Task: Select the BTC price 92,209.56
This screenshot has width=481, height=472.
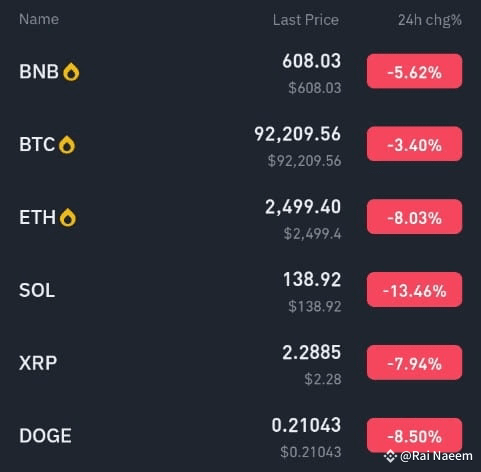Action: tap(297, 134)
